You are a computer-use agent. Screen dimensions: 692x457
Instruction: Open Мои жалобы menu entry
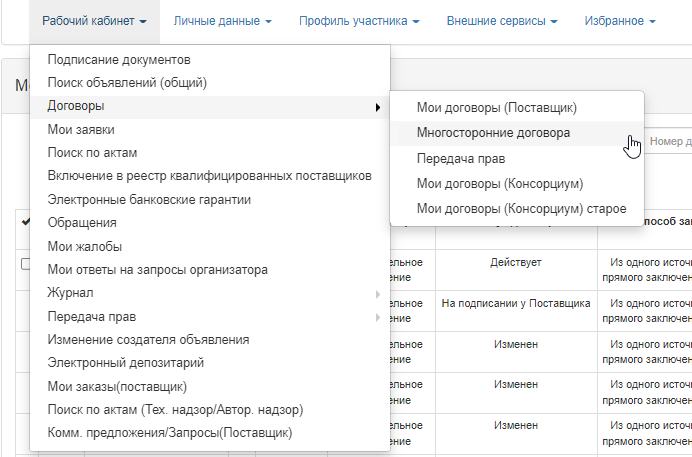(84, 246)
